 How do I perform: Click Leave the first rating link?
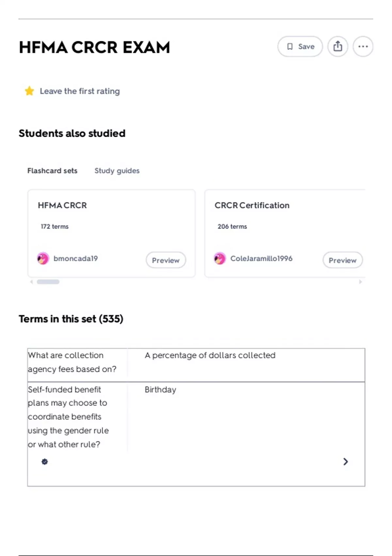click(80, 91)
